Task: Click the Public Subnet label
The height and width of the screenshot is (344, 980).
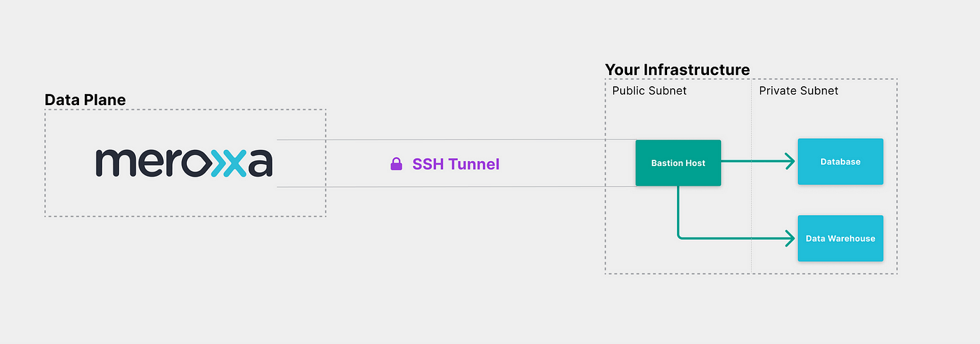Action: [650, 91]
